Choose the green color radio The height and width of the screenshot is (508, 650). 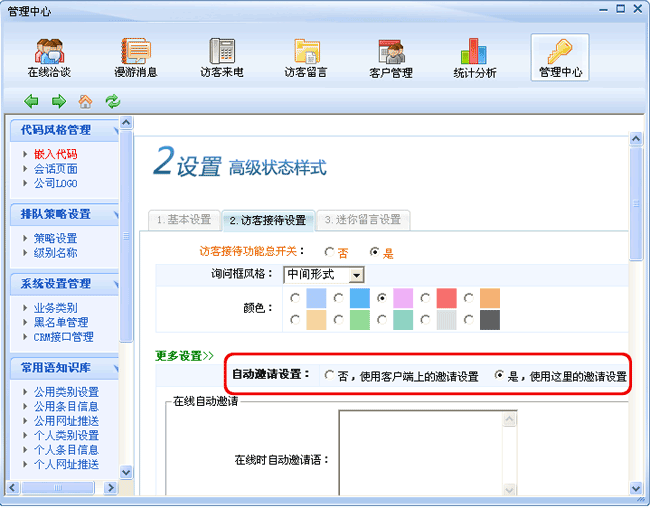338,320
